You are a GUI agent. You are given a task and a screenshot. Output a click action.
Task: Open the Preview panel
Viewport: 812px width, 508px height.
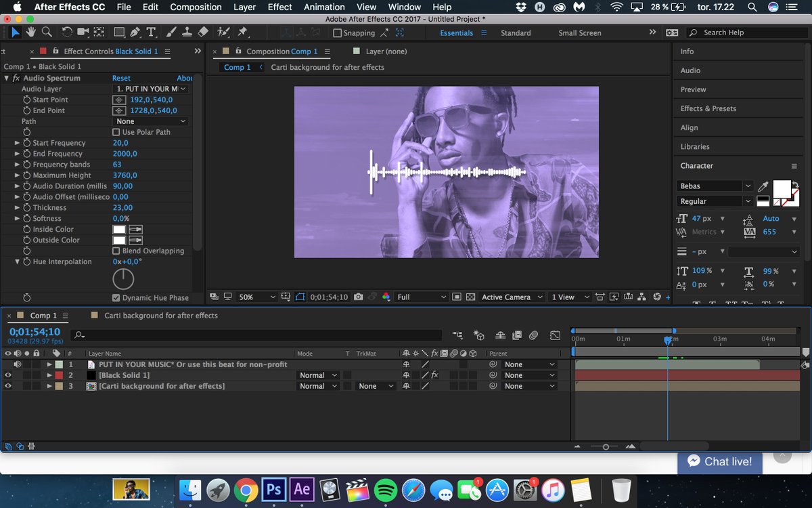point(693,89)
